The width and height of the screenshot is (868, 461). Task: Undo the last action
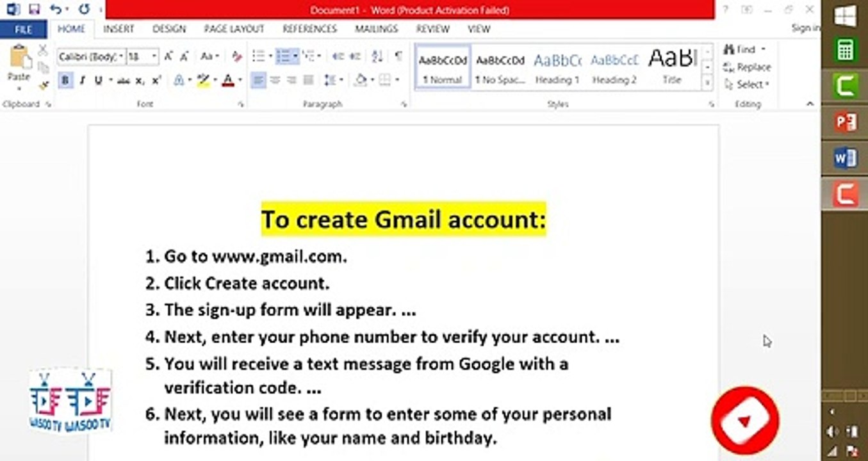click(55, 10)
